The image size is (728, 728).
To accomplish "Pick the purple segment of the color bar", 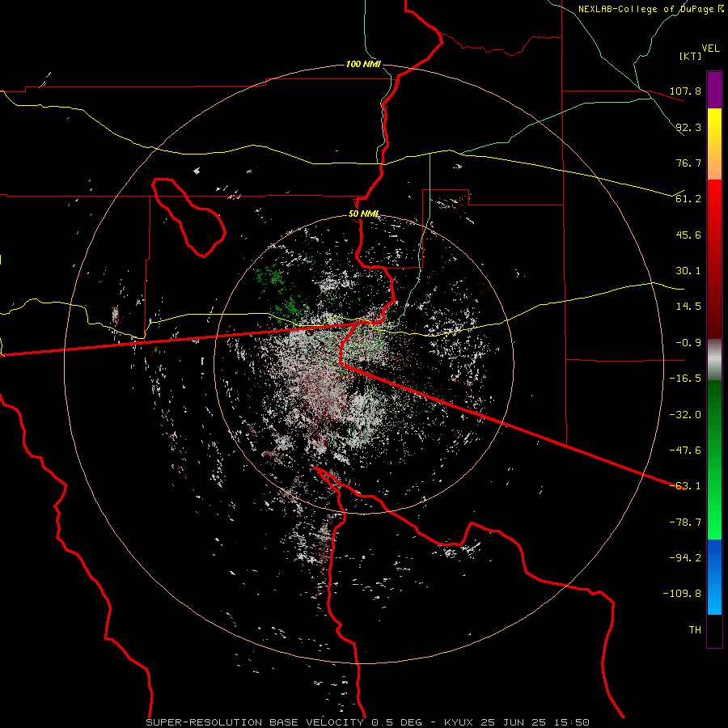I will tap(714, 90).
